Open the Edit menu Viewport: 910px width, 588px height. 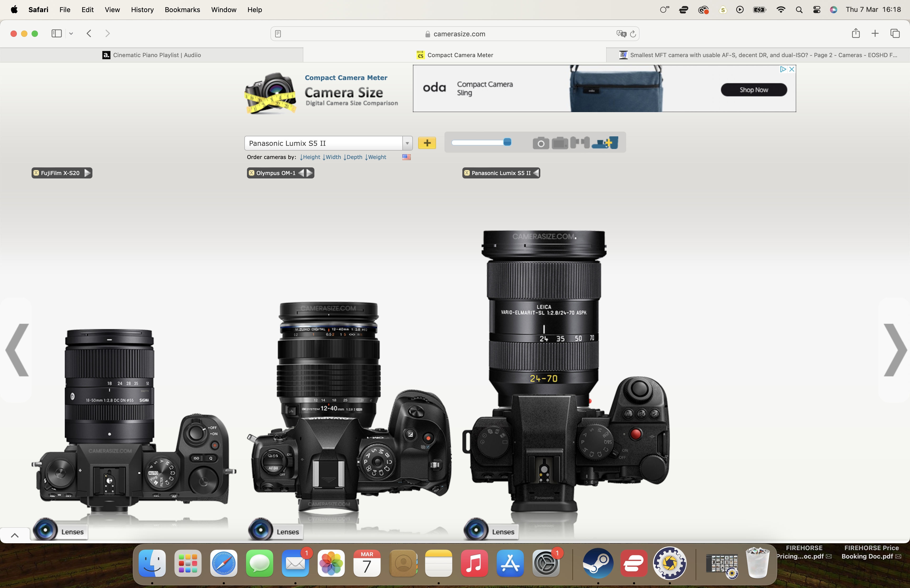[87, 9]
